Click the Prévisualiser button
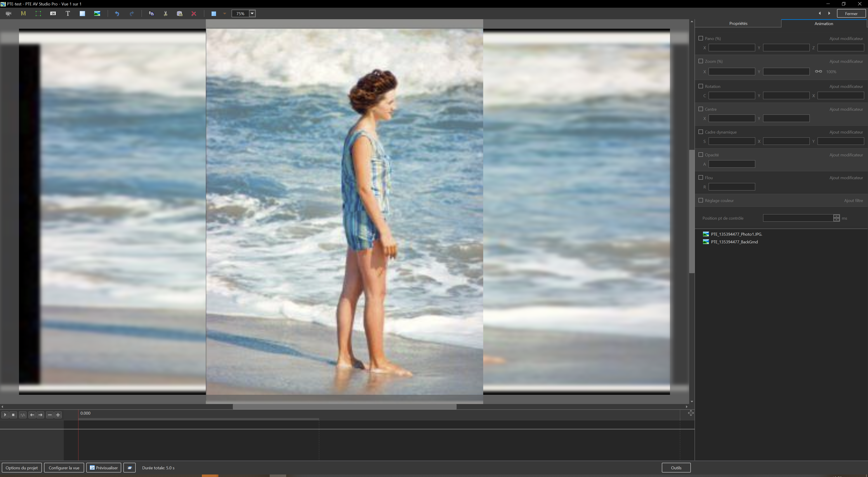 click(x=104, y=468)
